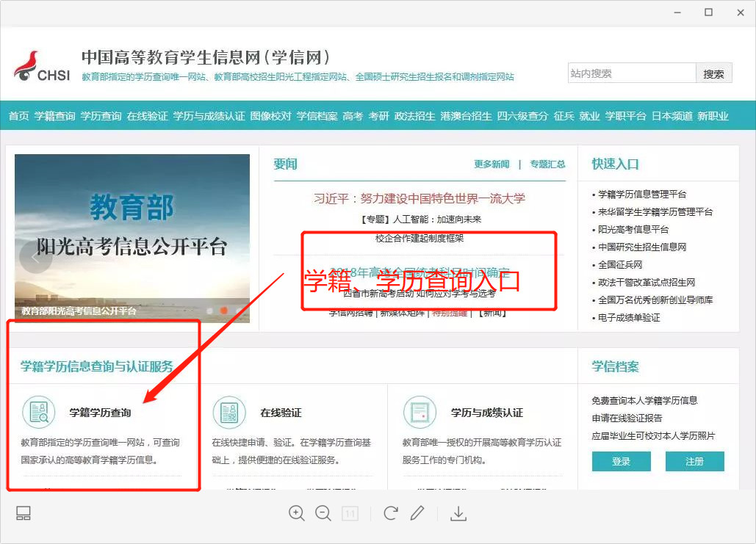Click the 学籍学历查询 document-search icon
The height and width of the screenshot is (544, 756).
click(x=38, y=412)
